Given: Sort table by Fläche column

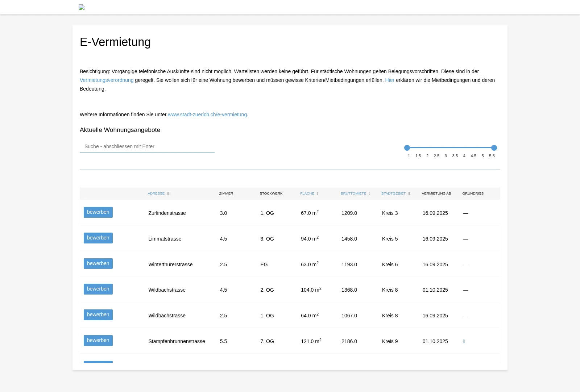Looking at the screenshot, I should [309, 193].
